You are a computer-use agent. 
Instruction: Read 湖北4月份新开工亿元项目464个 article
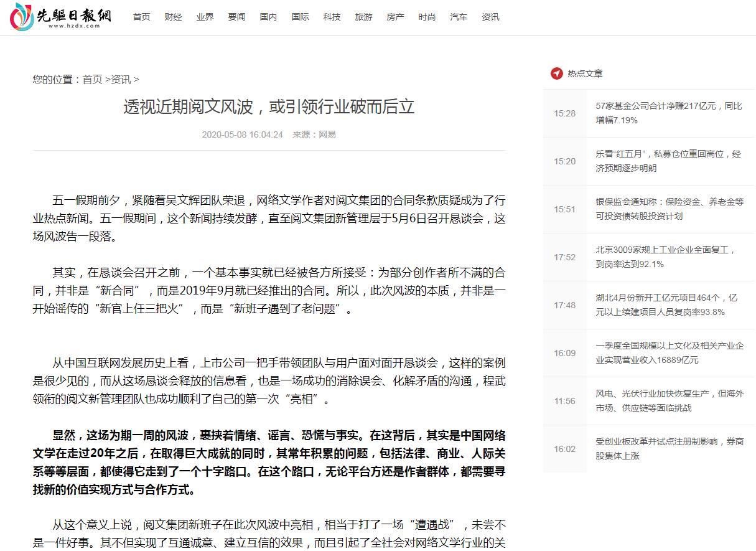(666, 305)
